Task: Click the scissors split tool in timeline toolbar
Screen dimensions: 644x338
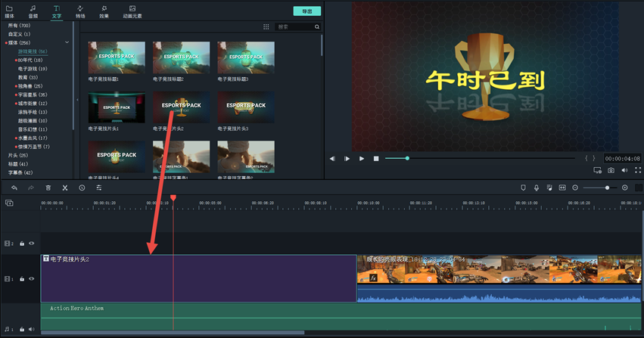Action: pyautogui.click(x=65, y=188)
